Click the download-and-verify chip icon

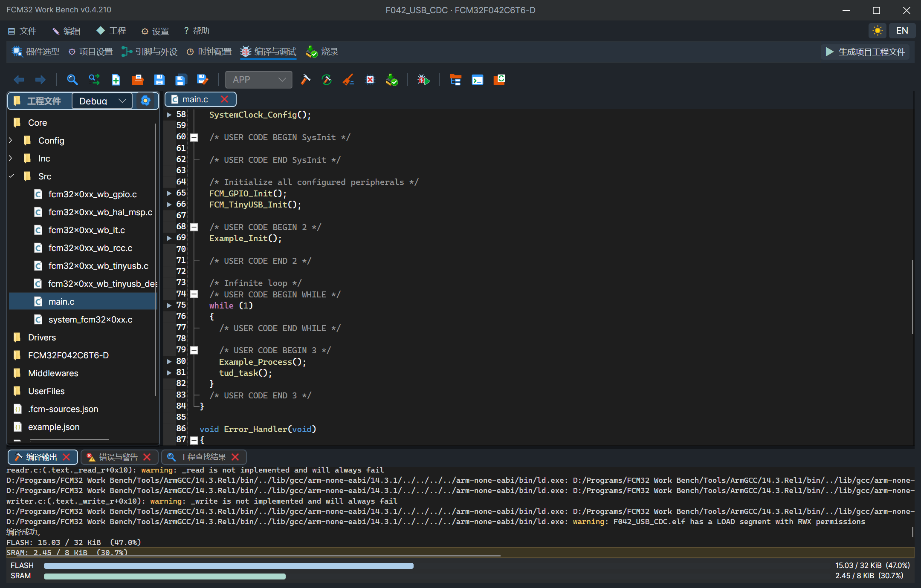[392, 80]
